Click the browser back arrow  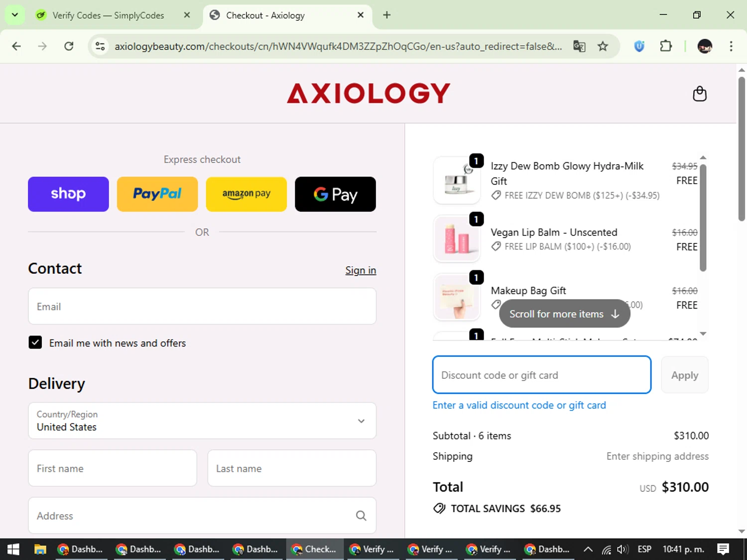(x=16, y=46)
